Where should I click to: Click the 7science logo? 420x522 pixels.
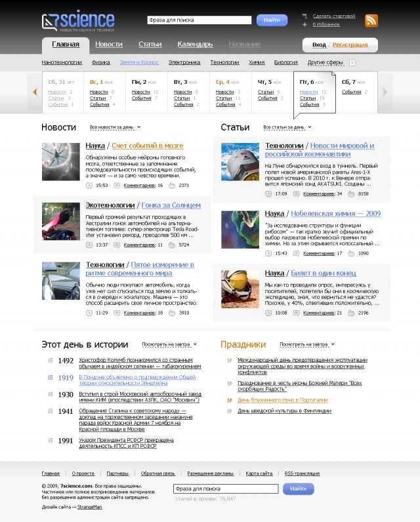pyautogui.click(x=78, y=22)
